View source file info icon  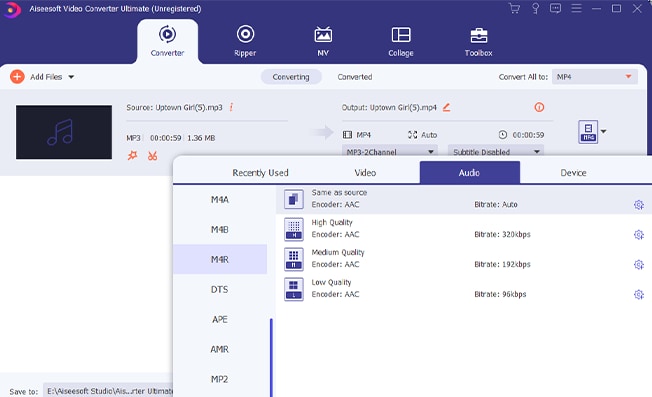231,107
